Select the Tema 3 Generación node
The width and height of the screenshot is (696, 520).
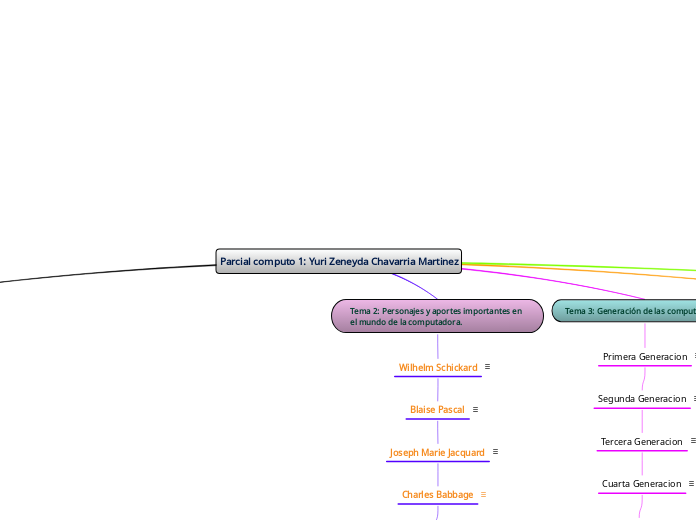click(624, 311)
